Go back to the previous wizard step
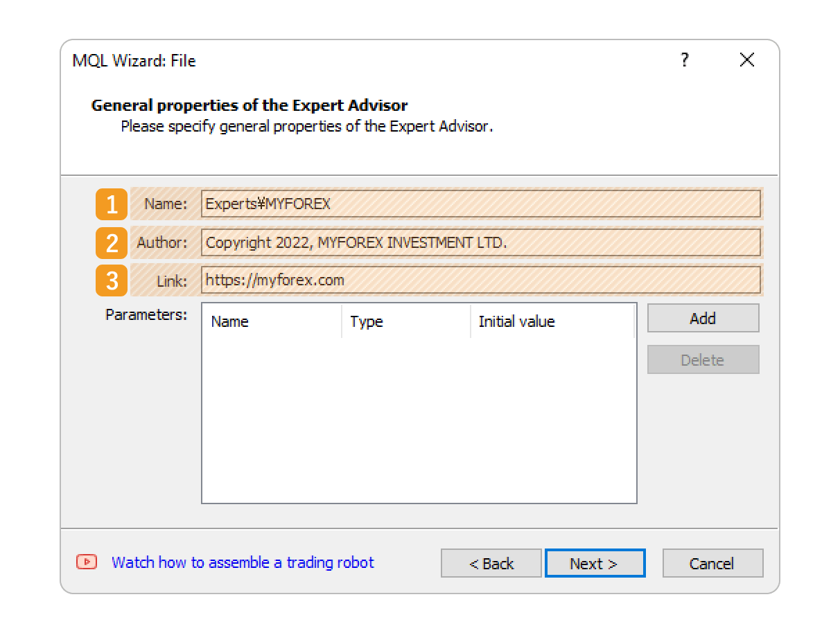This screenshot has width=840, height=633. tap(491, 563)
